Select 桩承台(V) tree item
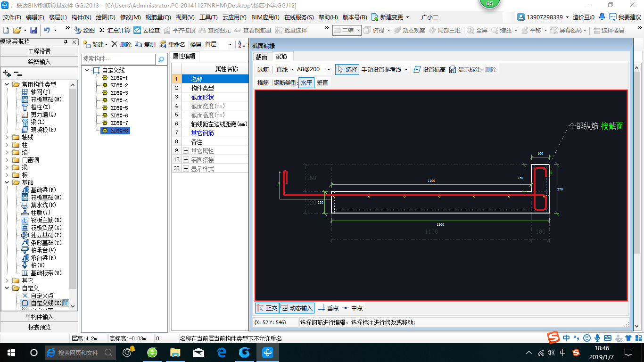Screen dimensions: 644x362 [x=39, y=250]
